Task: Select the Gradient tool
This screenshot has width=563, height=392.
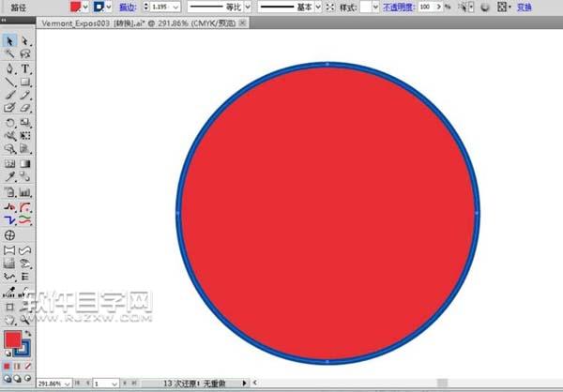Action: (24, 164)
